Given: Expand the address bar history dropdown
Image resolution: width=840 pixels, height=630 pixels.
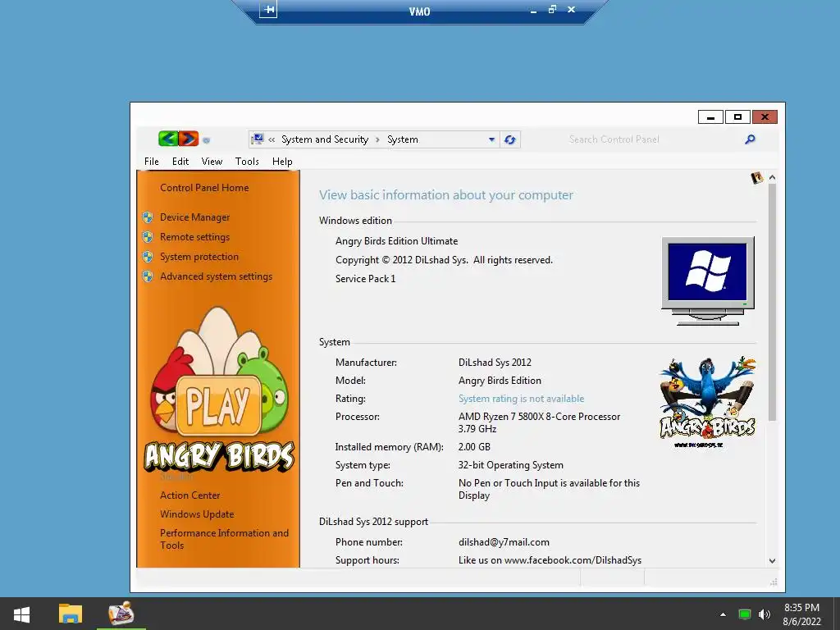Looking at the screenshot, I should coord(491,139).
